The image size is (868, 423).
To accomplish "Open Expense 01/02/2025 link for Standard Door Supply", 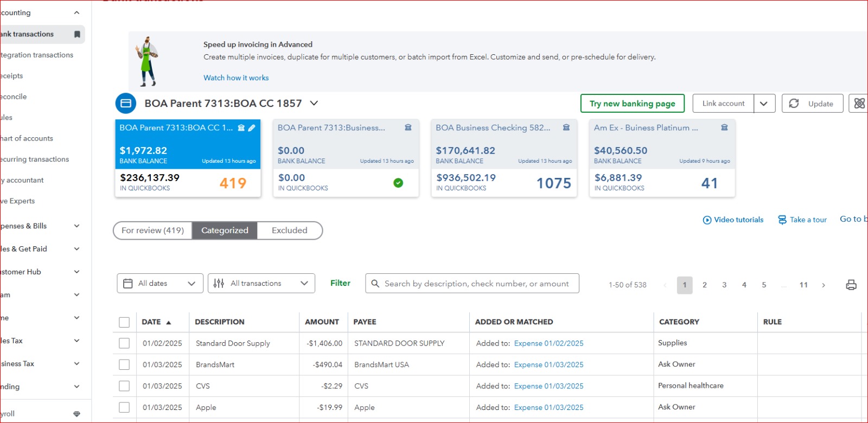I will (548, 343).
